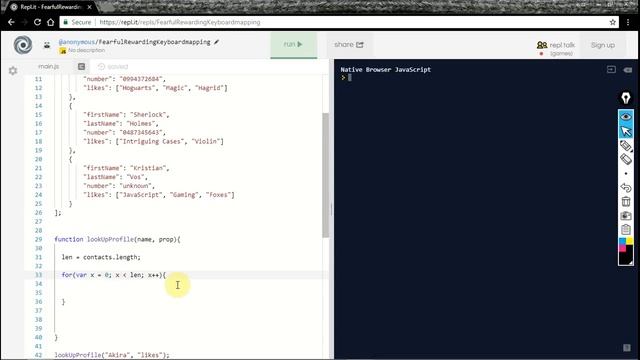Click line number 29 in the gutter
The image size is (640, 360).
pyautogui.click(x=38, y=239)
